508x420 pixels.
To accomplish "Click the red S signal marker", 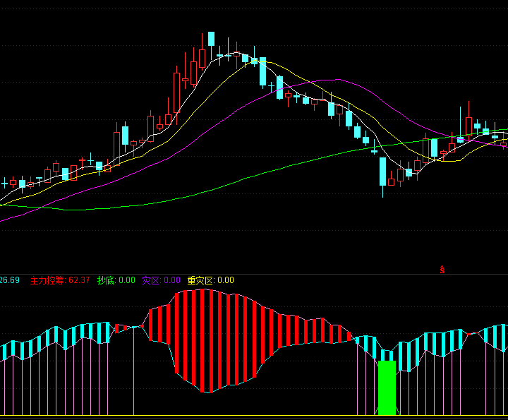I will coord(442,270).
